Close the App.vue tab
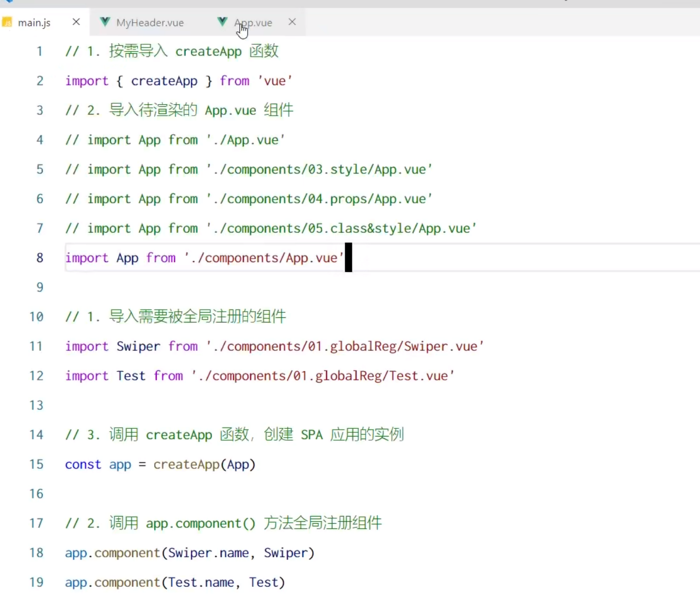Image resolution: width=700 pixels, height=596 pixels. 292,22
